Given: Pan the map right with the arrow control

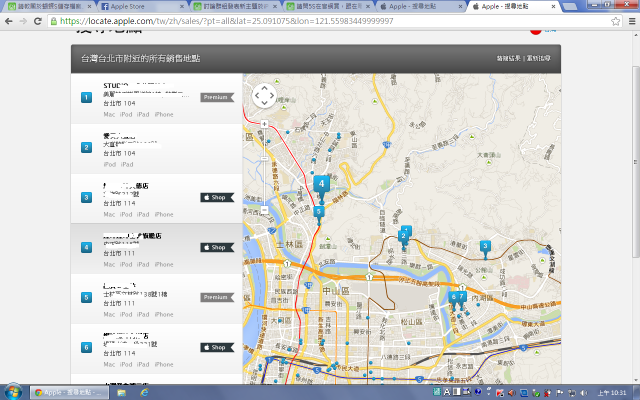Looking at the screenshot, I should [x=272, y=95].
